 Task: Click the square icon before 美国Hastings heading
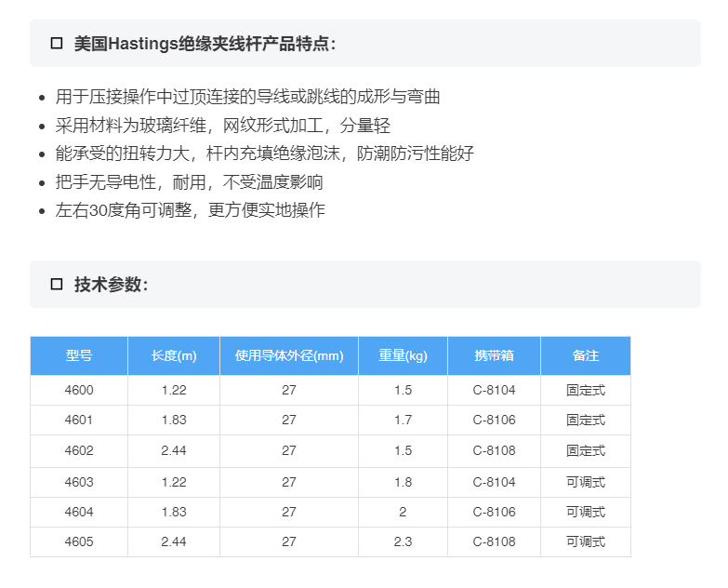tap(57, 44)
